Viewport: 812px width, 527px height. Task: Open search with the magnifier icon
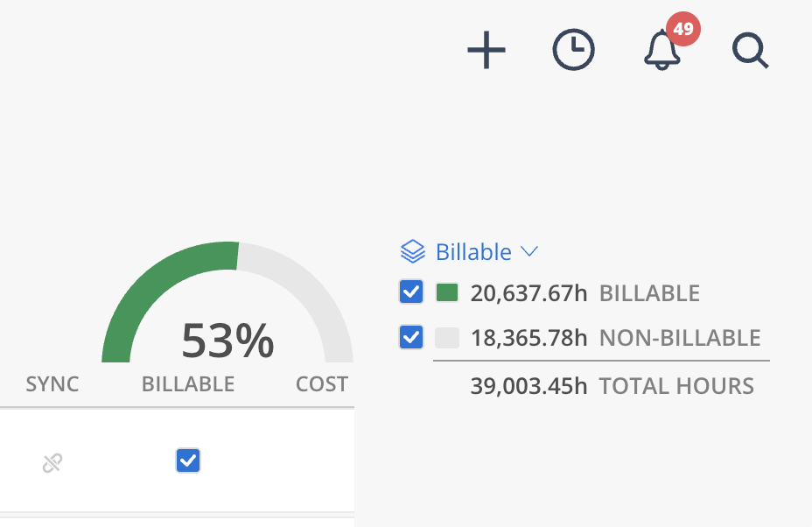pos(750,52)
